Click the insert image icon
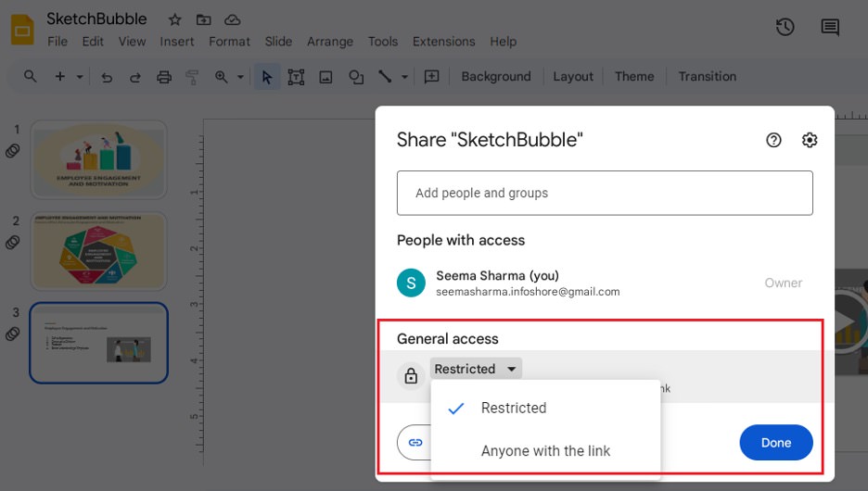The image size is (868, 491). (x=325, y=77)
